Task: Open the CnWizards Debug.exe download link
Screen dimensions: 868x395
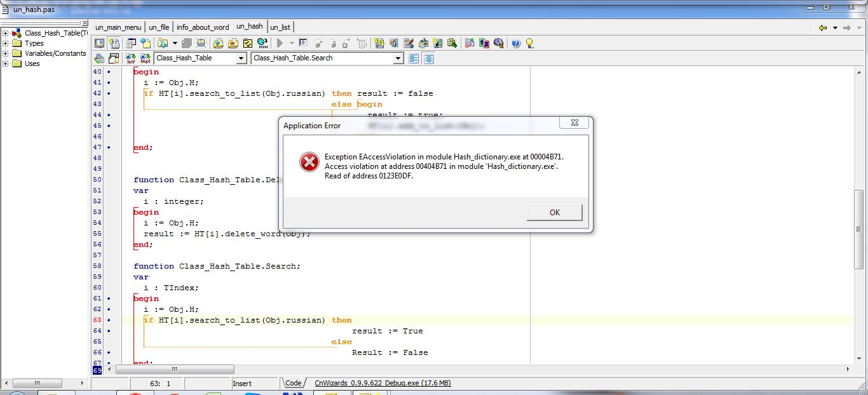Action: (383, 383)
